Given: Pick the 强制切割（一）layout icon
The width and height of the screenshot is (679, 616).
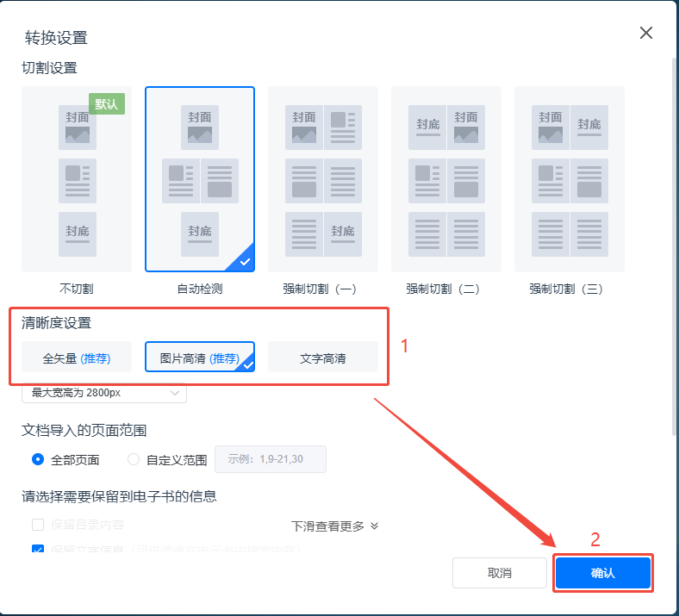Looking at the screenshot, I should (323, 179).
